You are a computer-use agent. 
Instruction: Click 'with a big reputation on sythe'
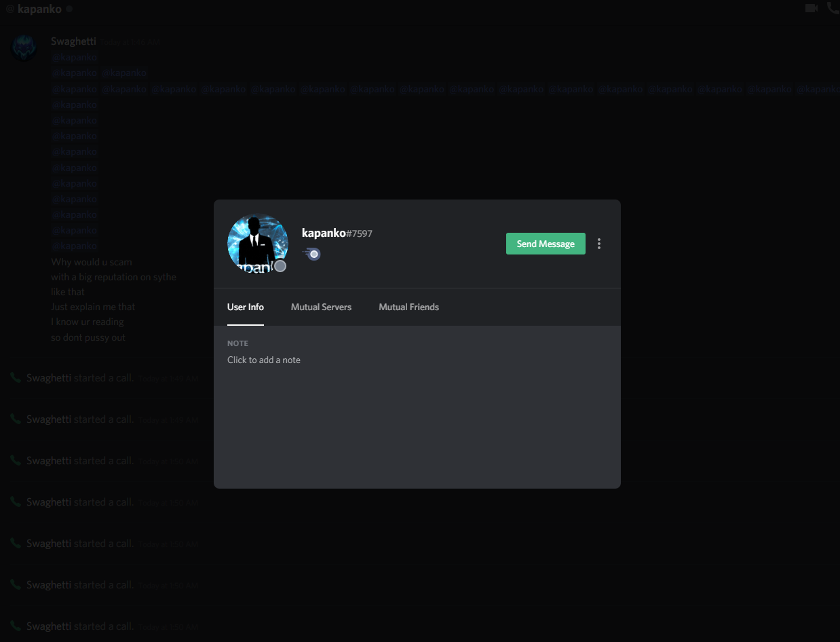click(x=113, y=277)
